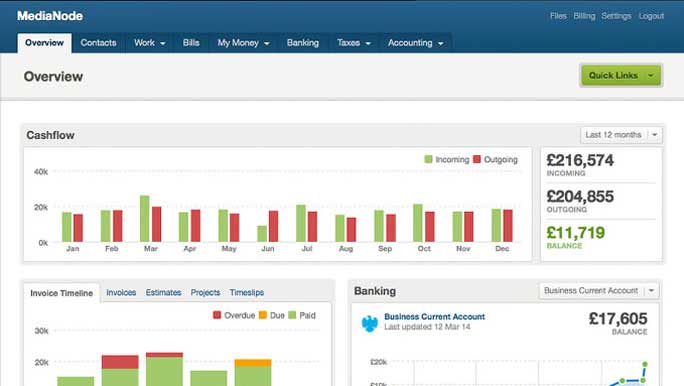Click the Barclays eagle bank icon
The width and height of the screenshot is (684, 386).
(369, 323)
